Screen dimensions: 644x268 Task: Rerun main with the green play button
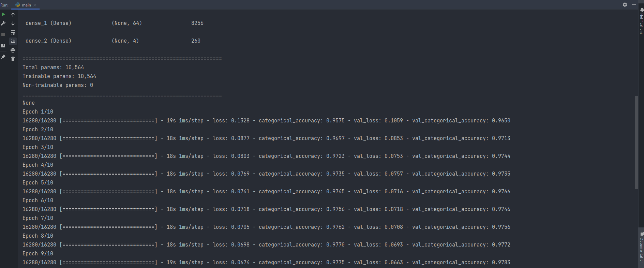tap(3, 14)
